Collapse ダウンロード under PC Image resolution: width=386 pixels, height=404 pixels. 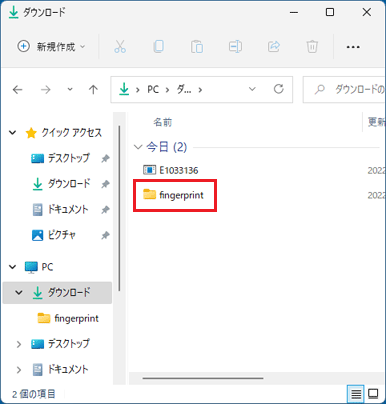(19, 293)
